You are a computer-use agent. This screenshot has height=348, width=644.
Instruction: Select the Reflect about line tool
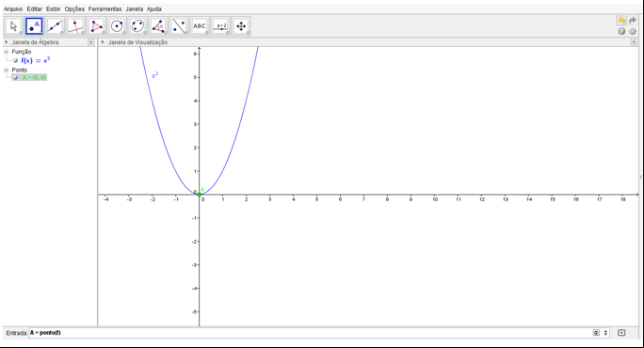pyautogui.click(x=179, y=26)
